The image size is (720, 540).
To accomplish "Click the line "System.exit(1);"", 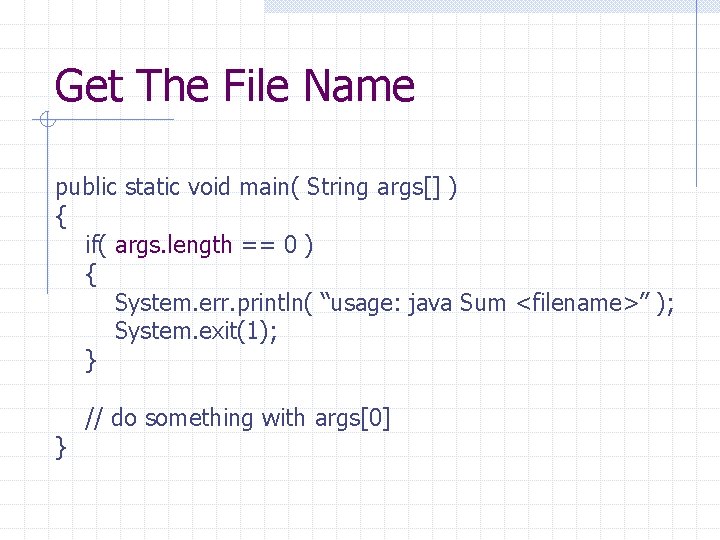I will [196, 331].
